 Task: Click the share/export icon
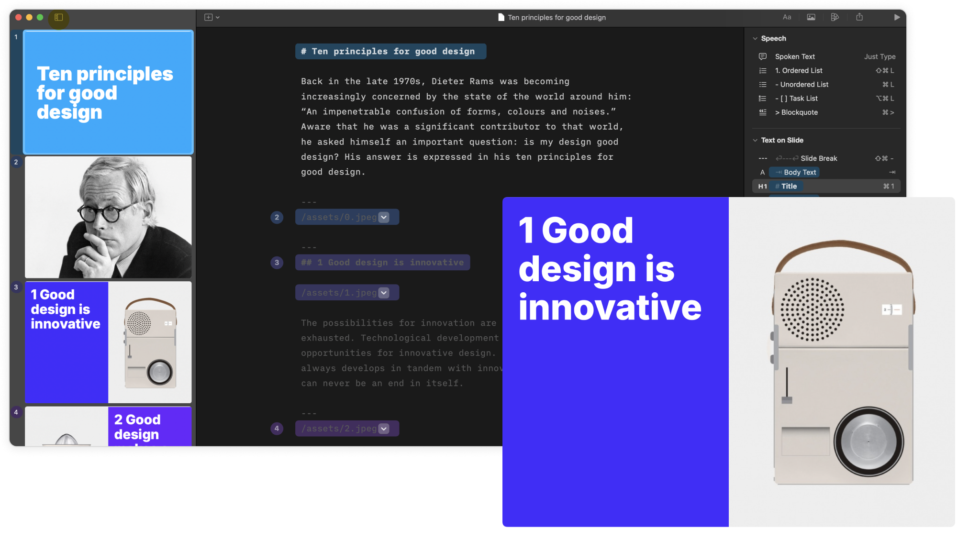pos(860,17)
